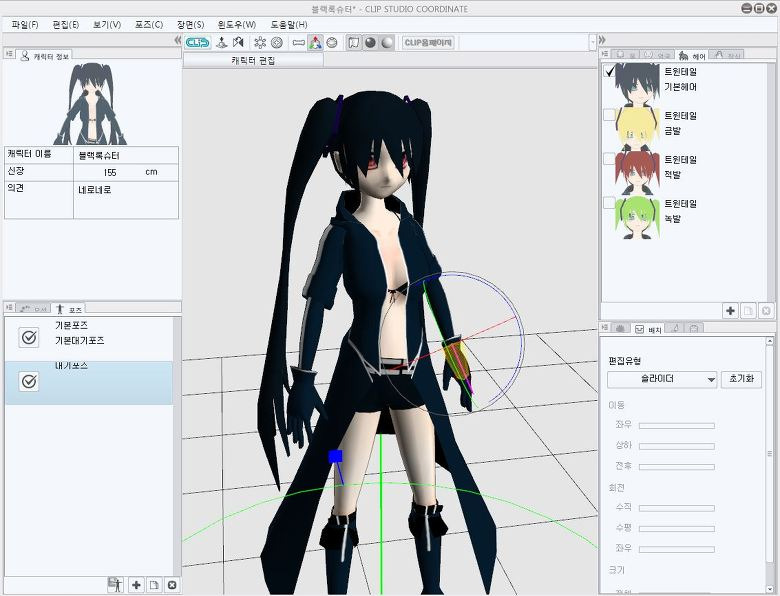
Task: Click delete icon in the hair panel
Action: pos(766,311)
